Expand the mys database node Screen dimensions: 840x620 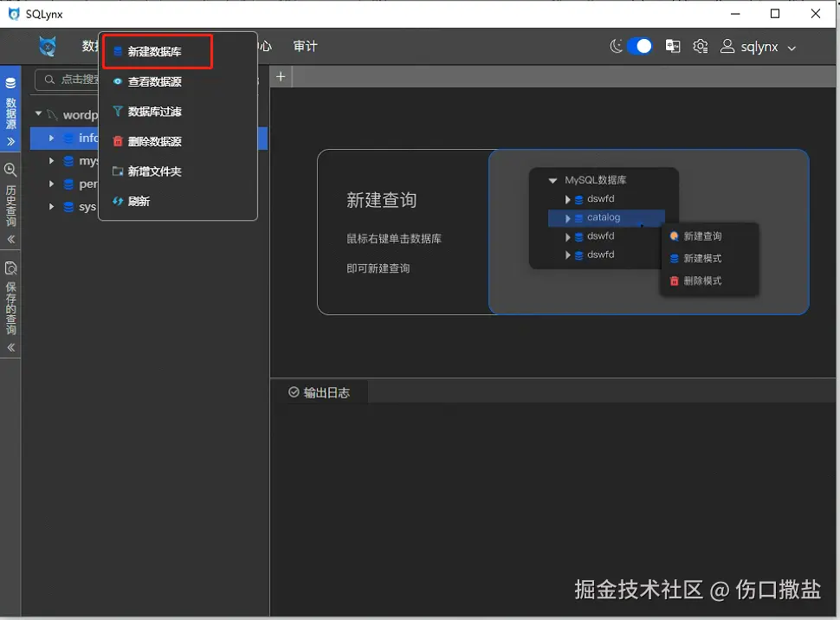[51, 160]
